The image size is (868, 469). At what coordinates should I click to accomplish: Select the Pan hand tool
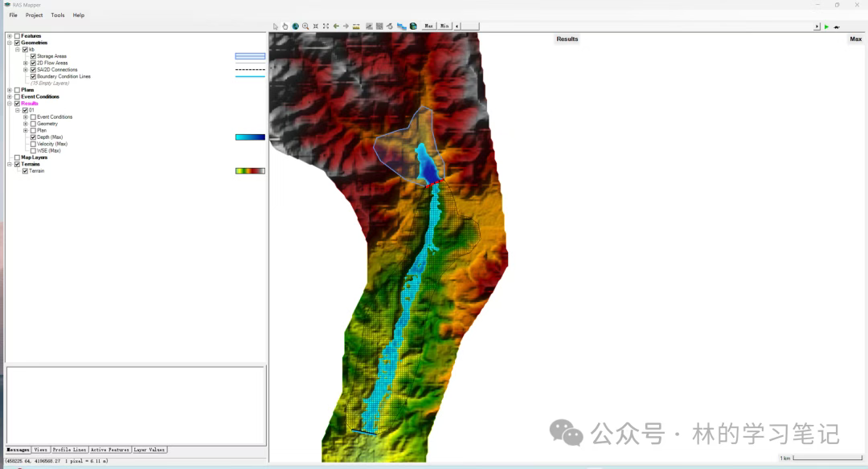coord(285,27)
